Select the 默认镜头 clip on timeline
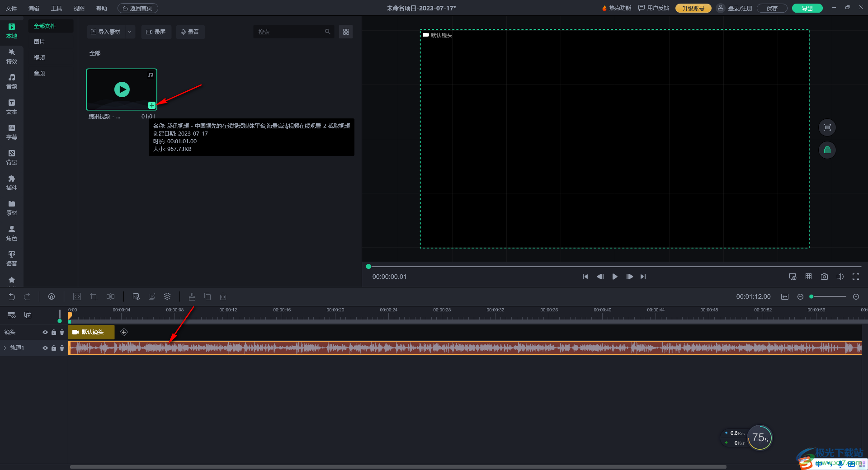This screenshot has width=868, height=470. click(92, 332)
